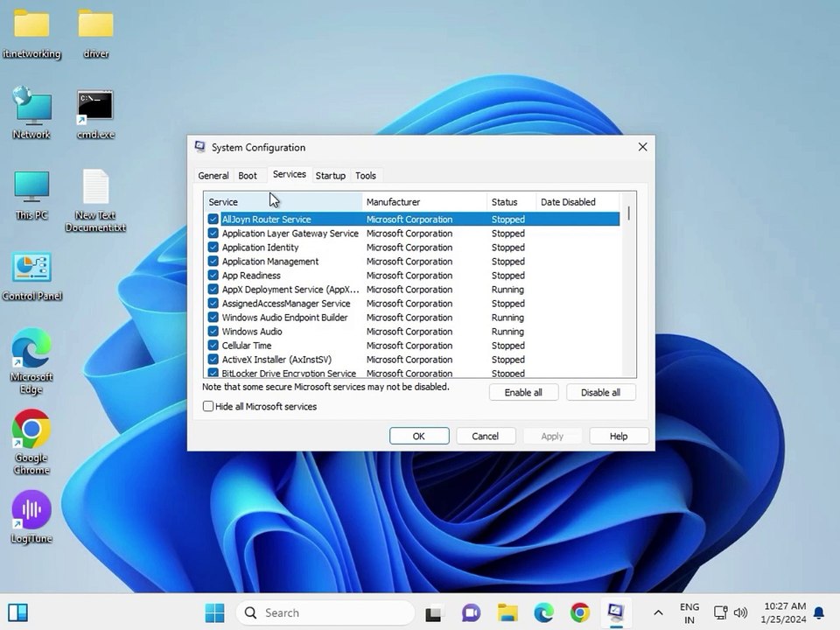Select BitLocker Drive Encryption Service row
840x630 pixels.
point(411,373)
